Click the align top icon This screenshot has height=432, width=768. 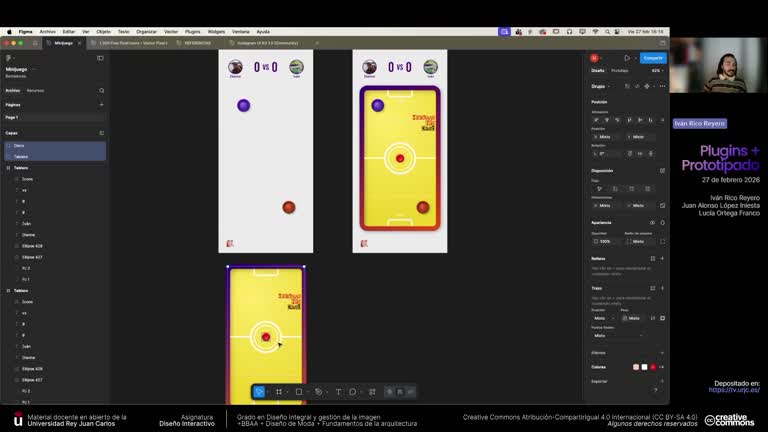(x=629, y=120)
